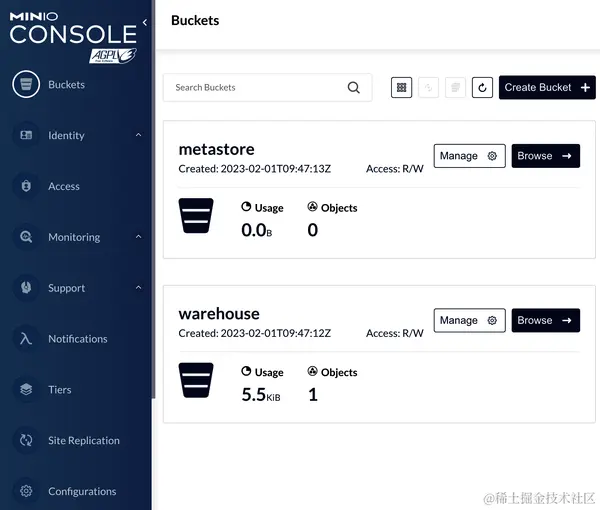Expand the Identity menu chevron
Viewport: 600px width, 510px height.
(139, 135)
